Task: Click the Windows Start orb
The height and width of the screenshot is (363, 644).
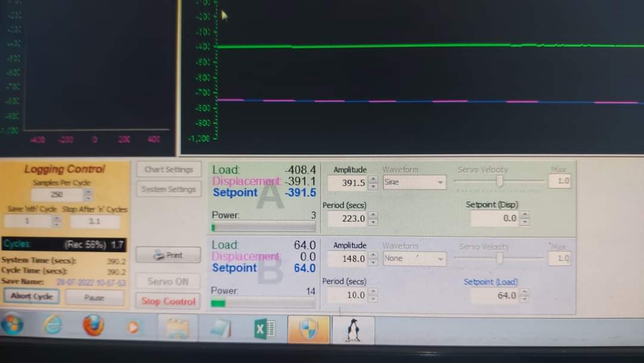Action: point(13,325)
